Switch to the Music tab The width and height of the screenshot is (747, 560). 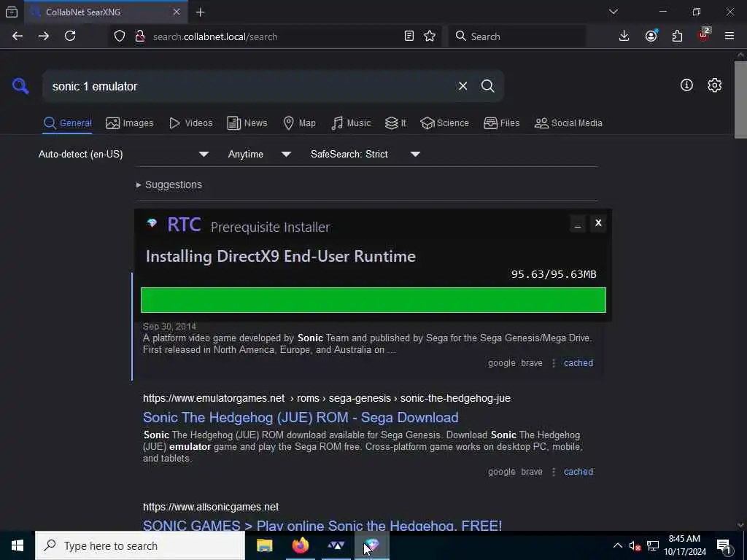351,122
